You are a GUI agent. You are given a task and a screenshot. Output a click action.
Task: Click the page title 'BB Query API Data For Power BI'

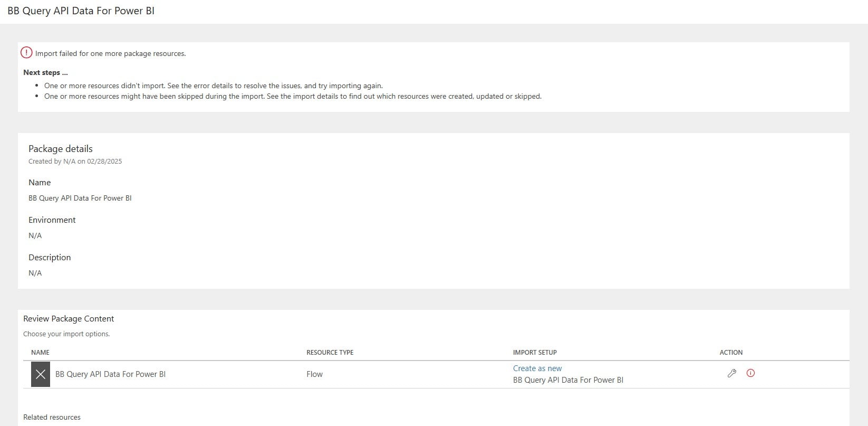[81, 11]
